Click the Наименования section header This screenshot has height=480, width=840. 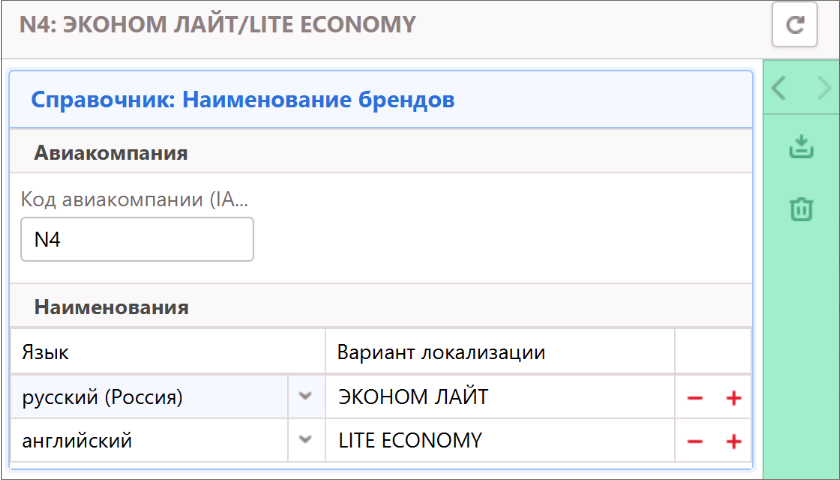(x=112, y=307)
